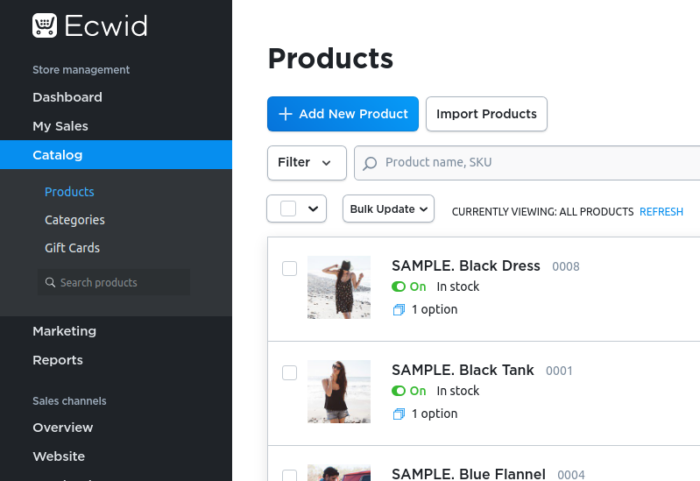Screen dimensions: 700x481
Task: Go to the Dashboard section
Action: pyautogui.click(x=67, y=97)
